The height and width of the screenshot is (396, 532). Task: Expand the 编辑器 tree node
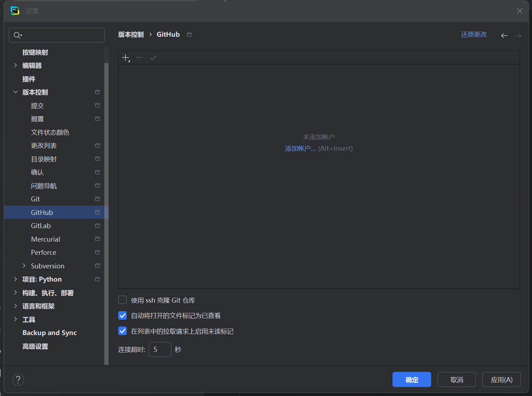[15, 65]
